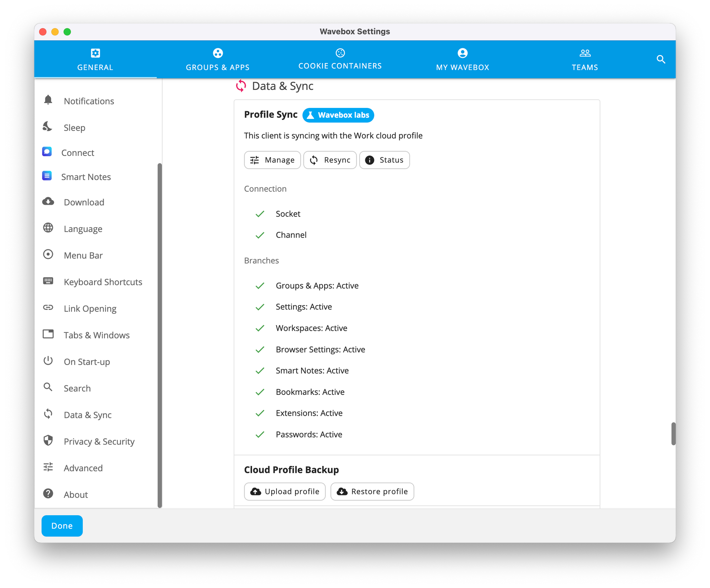Go to the My Wavebox tab
The width and height of the screenshot is (710, 588).
click(x=463, y=59)
